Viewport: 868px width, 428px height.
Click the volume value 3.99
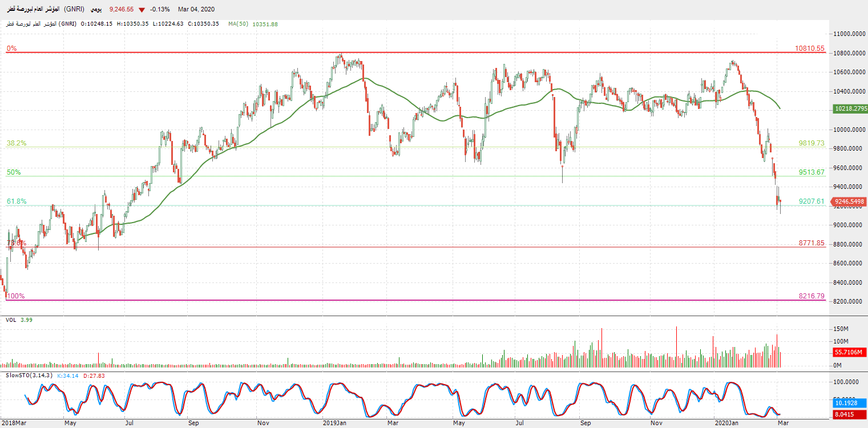(26, 320)
